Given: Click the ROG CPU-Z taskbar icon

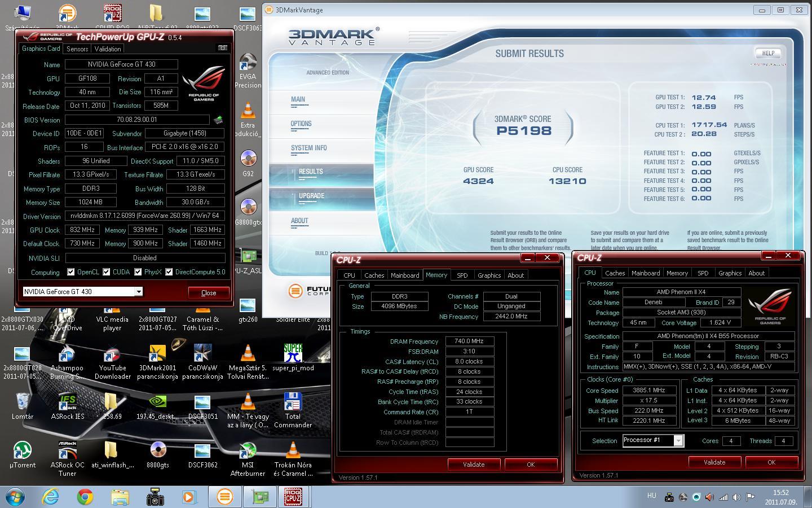Looking at the screenshot, I should 293,497.
